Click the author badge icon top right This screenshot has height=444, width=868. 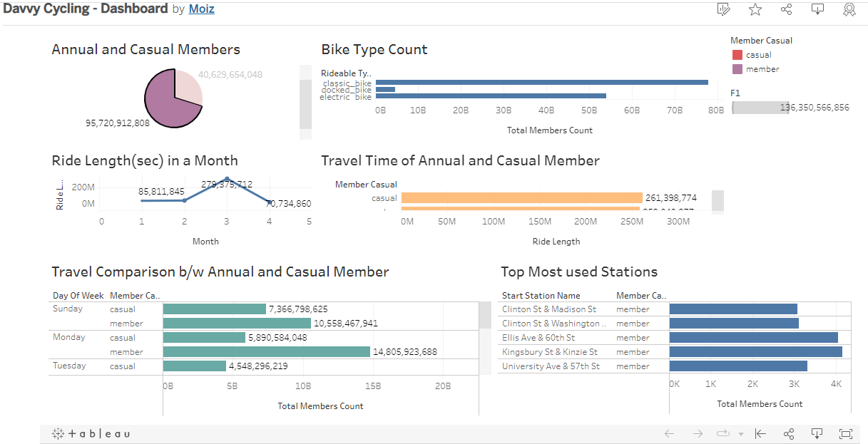[x=849, y=9]
